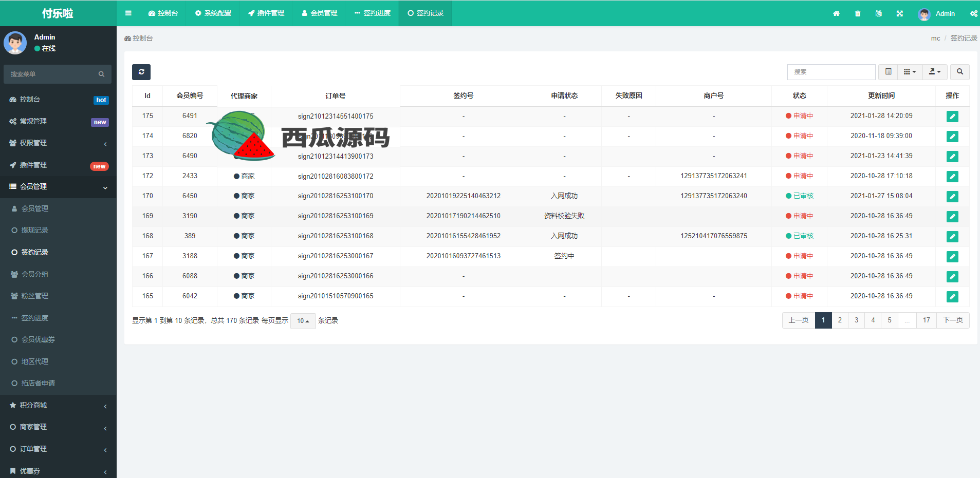Go to page 17
980x478 pixels.
pyautogui.click(x=926, y=320)
